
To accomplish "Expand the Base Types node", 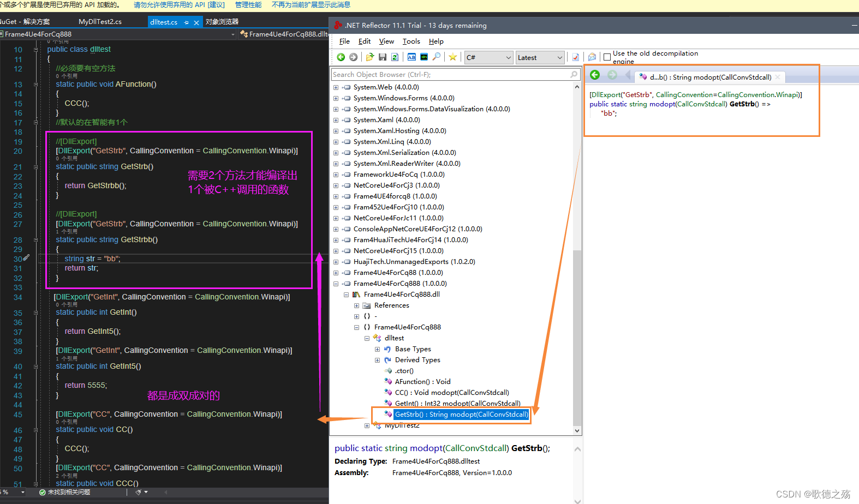I will pyautogui.click(x=377, y=349).
